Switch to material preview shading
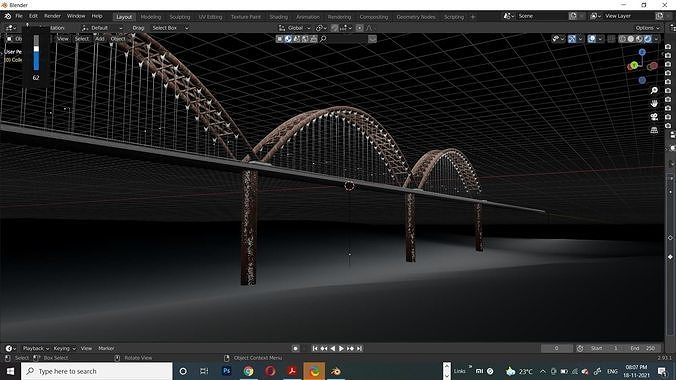This screenshot has width=676, height=380. pyautogui.click(x=639, y=39)
